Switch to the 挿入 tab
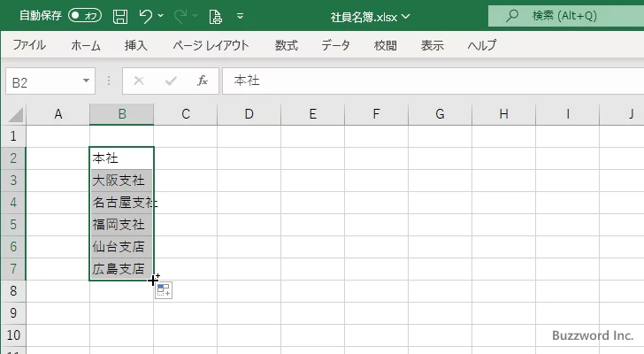Viewport: 644px width, 354px height. pyautogui.click(x=136, y=45)
